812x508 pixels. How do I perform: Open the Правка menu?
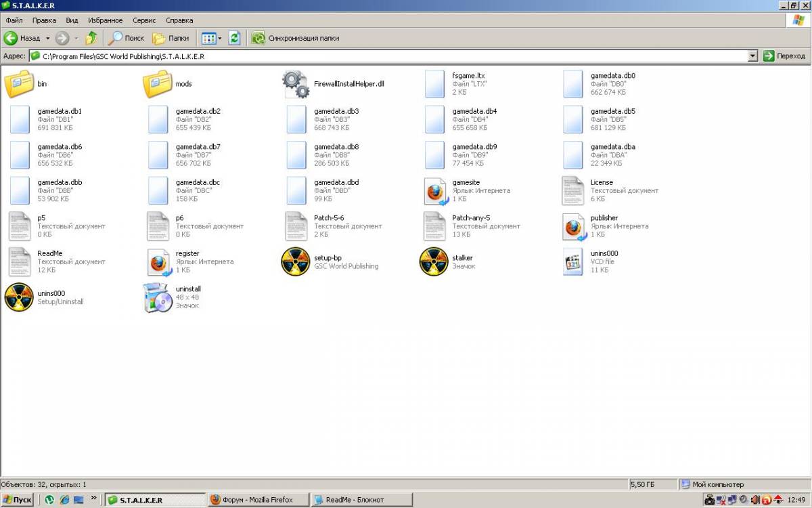(44, 20)
